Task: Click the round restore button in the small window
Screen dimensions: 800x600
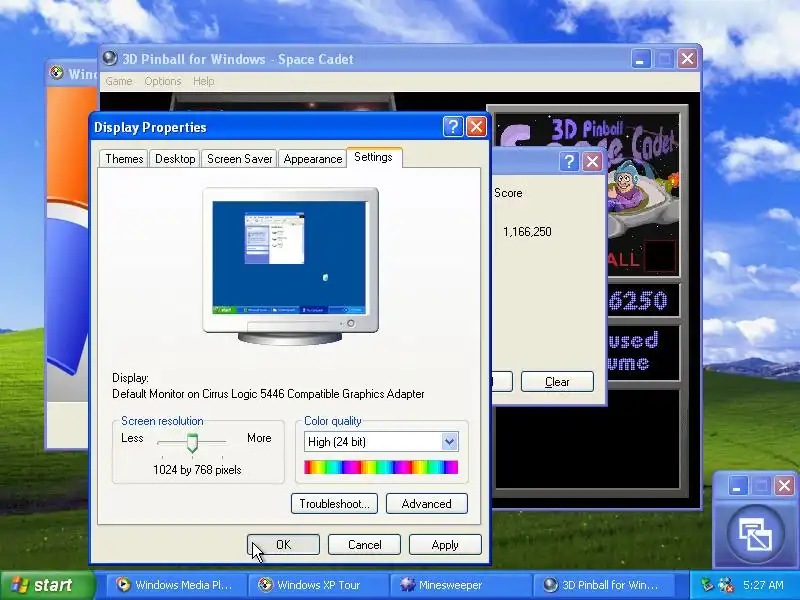Action: click(756, 534)
